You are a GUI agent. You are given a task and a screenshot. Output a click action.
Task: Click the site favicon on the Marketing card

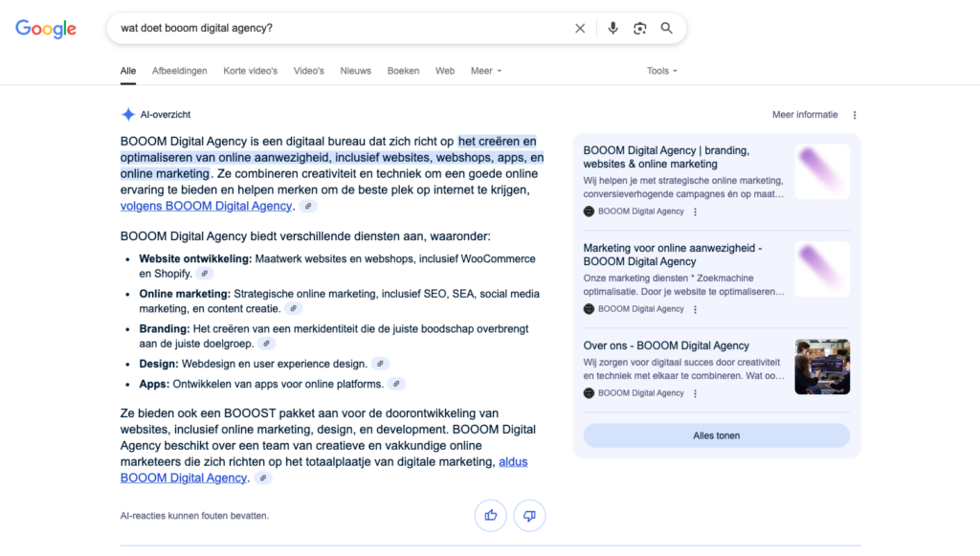589,308
